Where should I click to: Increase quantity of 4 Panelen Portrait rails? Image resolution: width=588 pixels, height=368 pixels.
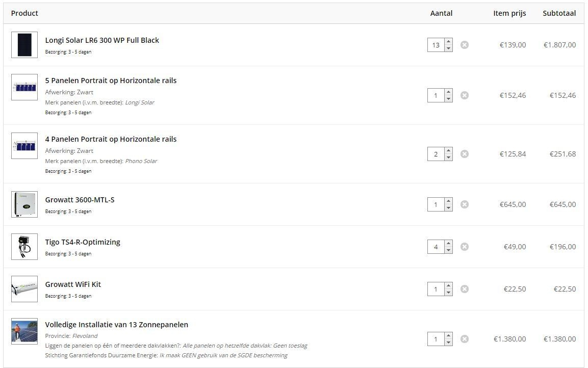(448, 151)
